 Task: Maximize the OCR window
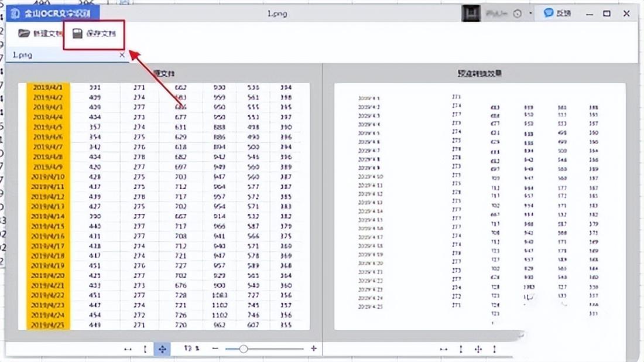[x=607, y=13]
